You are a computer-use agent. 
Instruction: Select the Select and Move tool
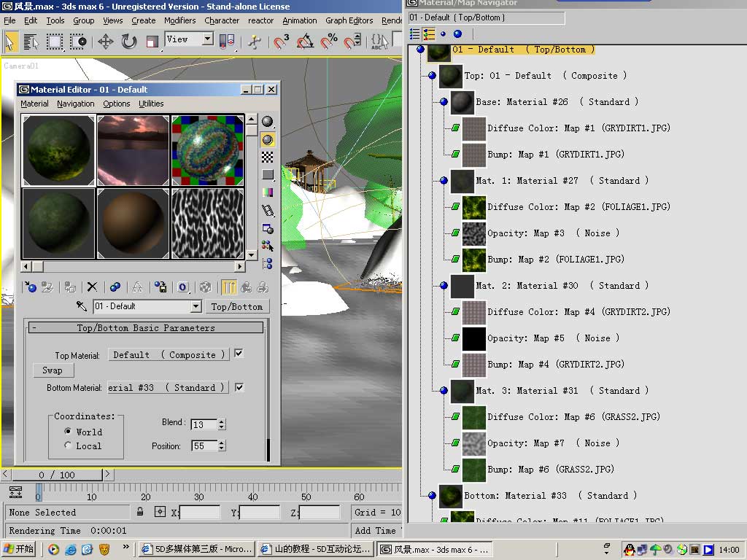(105, 42)
